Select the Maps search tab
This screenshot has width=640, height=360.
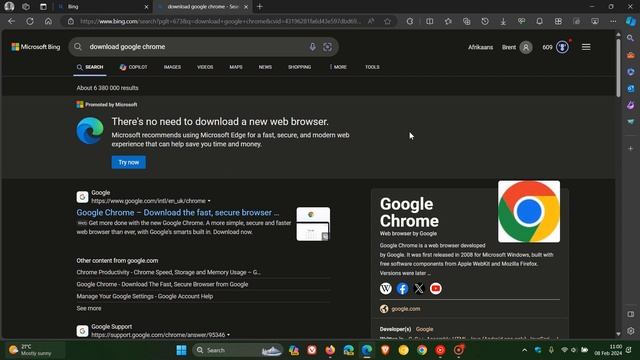[236, 67]
